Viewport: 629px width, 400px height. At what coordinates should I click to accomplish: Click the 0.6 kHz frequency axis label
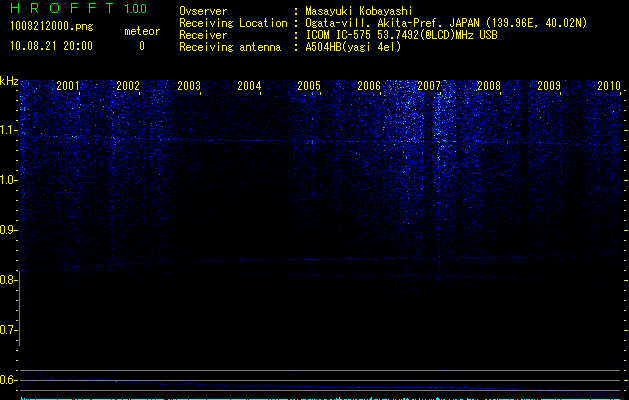pyautogui.click(x=8, y=380)
